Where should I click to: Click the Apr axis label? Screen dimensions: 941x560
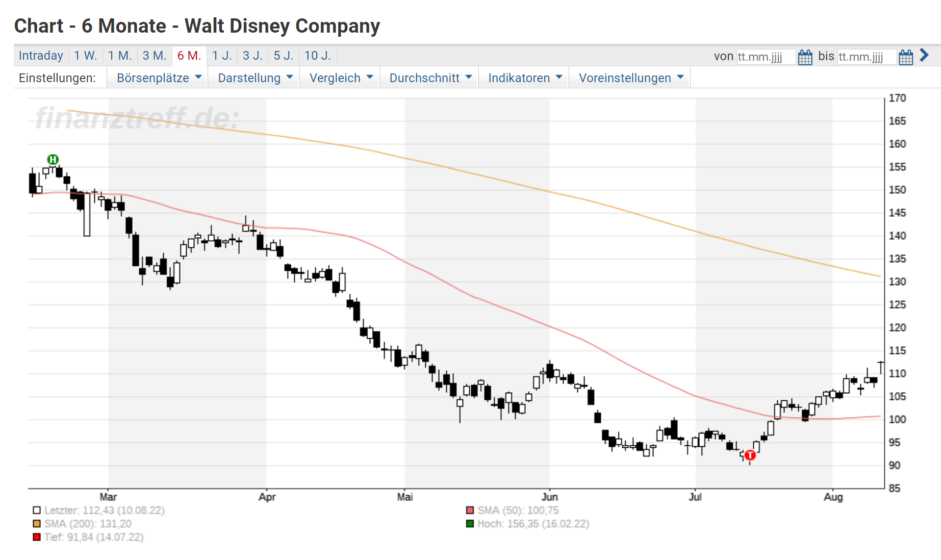pos(267,497)
